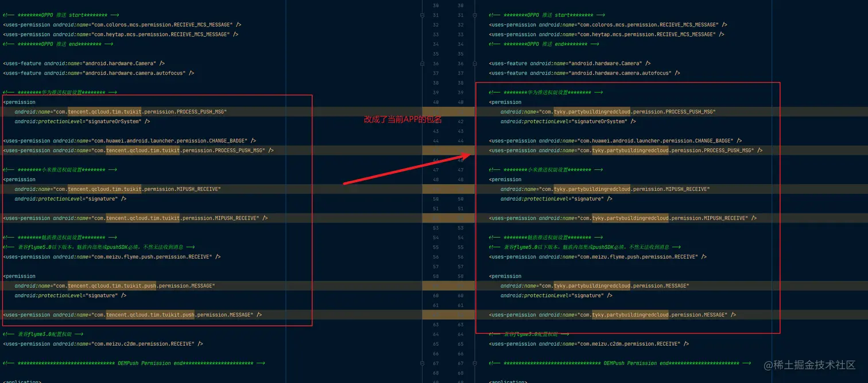Click left pane signatureOrSystem protectionLevel line
Screen dimensions: 868x383
pos(82,122)
